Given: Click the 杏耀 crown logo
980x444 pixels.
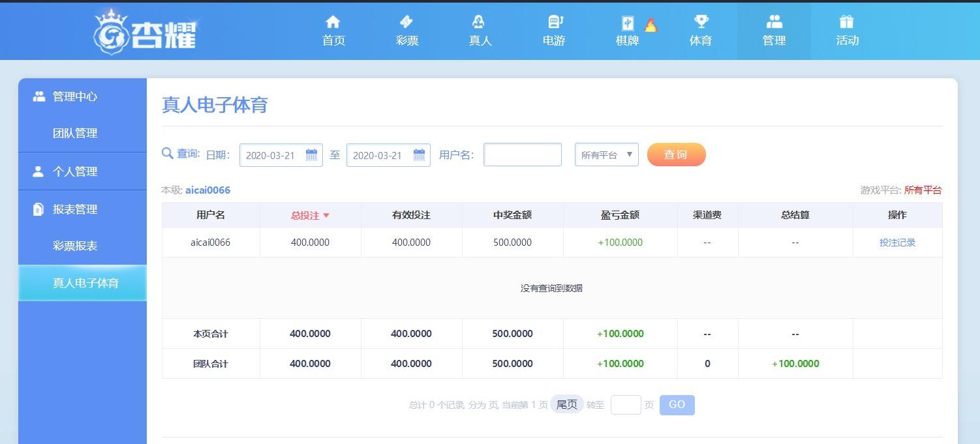Looking at the screenshot, I should (x=145, y=31).
